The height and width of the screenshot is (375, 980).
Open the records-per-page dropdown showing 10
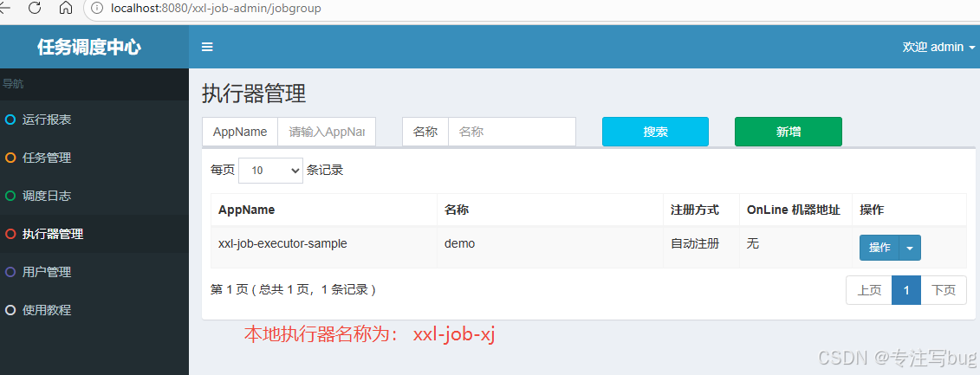click(x=270, y=170)
